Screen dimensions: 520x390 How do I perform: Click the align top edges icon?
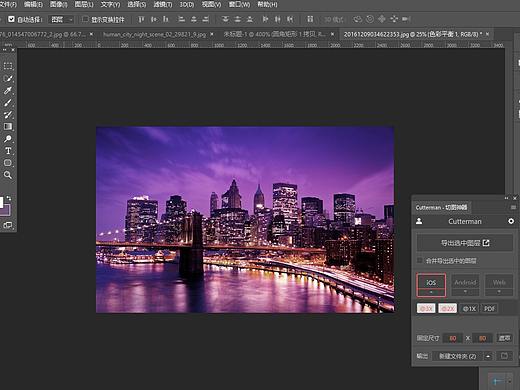[x=141, y=19]
